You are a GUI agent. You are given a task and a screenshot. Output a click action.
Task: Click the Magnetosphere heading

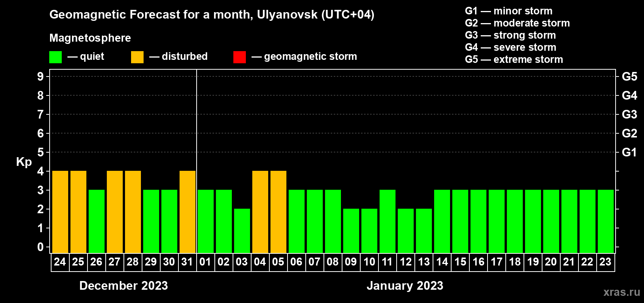[x=90, y=38]
